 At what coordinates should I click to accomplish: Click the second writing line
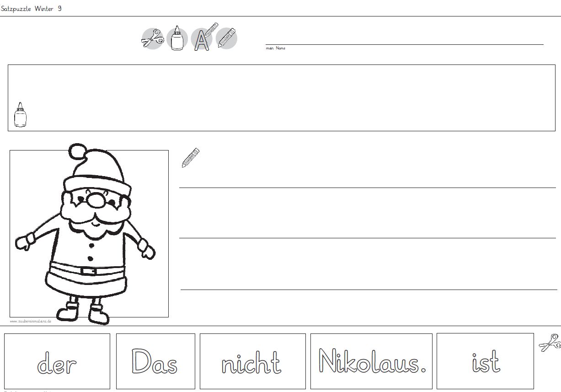368,238
